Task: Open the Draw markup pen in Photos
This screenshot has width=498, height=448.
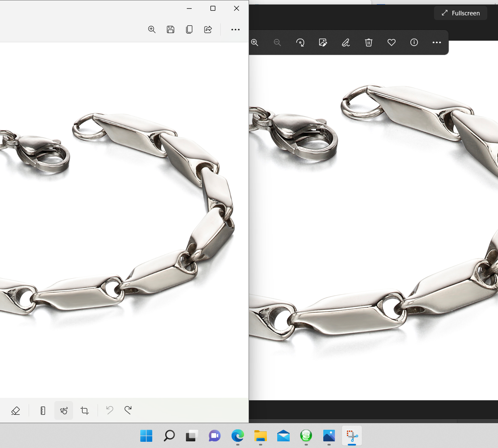Action: 346,42
